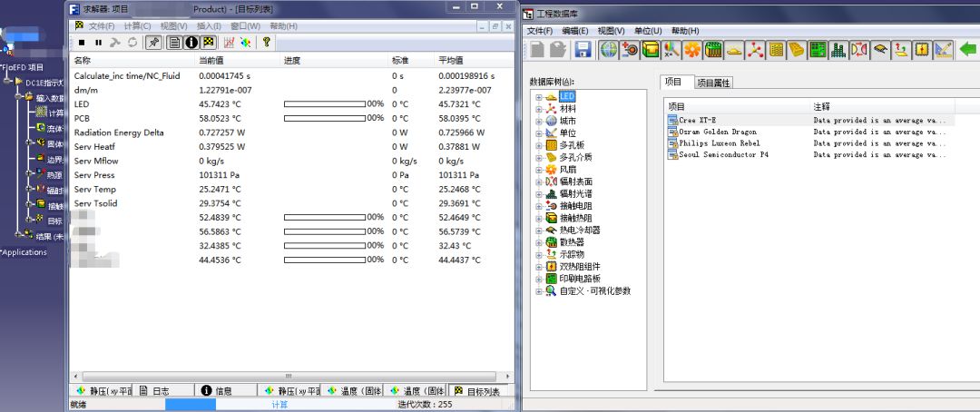Screen dimensions: 980x412
Task: Open the 计算(C) menu in solver window
Action: tap(138, 26)
